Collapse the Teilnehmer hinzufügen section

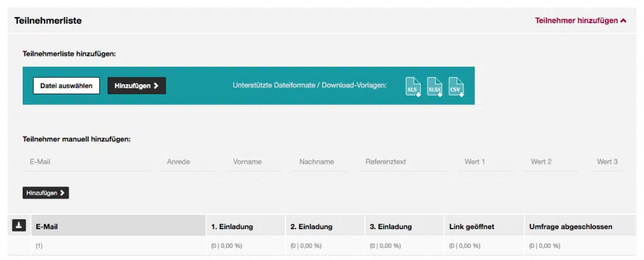(580, 20)
